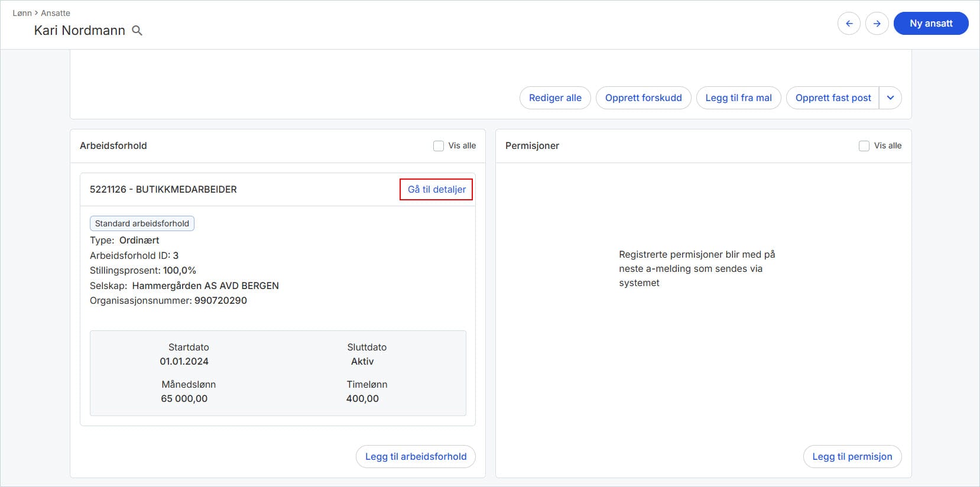Click Opprett forskudd button

point(643,98)
